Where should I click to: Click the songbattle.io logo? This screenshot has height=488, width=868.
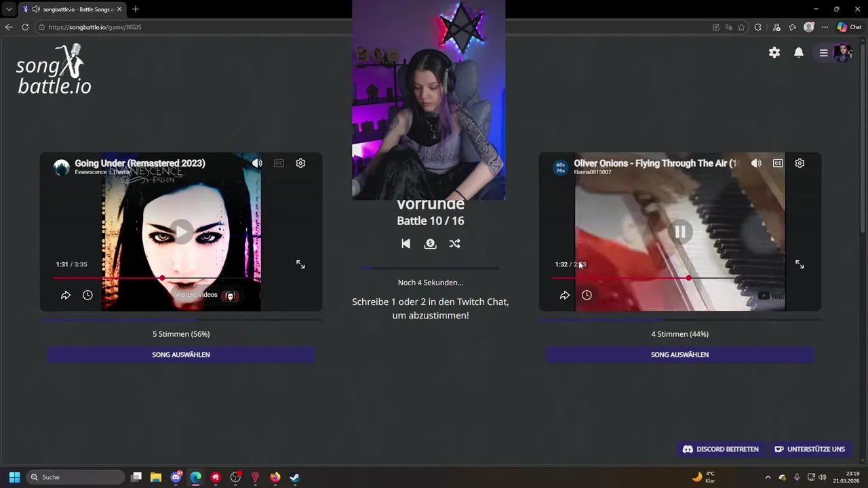54,69
